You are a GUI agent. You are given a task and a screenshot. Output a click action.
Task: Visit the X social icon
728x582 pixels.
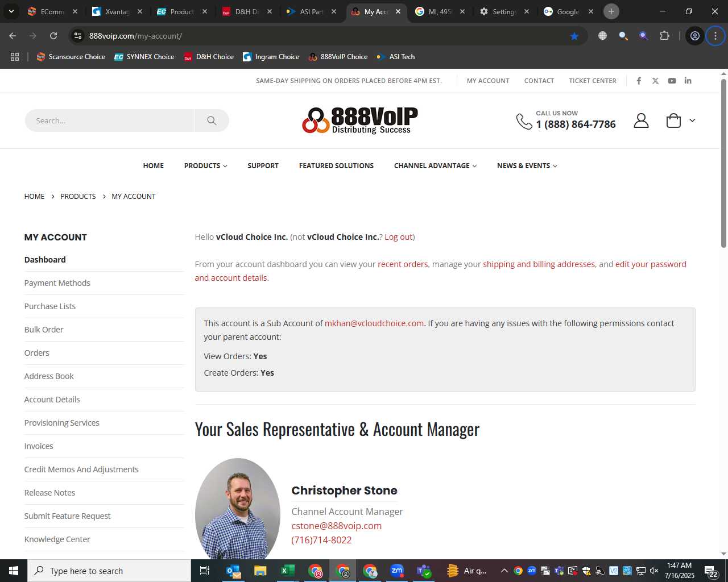pyautogui.click(x=655, y=81)
